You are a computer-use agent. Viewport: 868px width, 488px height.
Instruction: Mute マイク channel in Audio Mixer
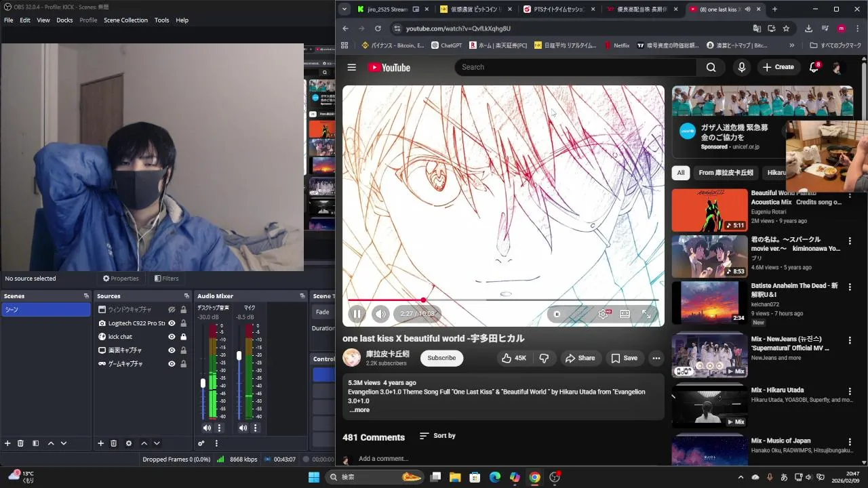tap(243, 428)
